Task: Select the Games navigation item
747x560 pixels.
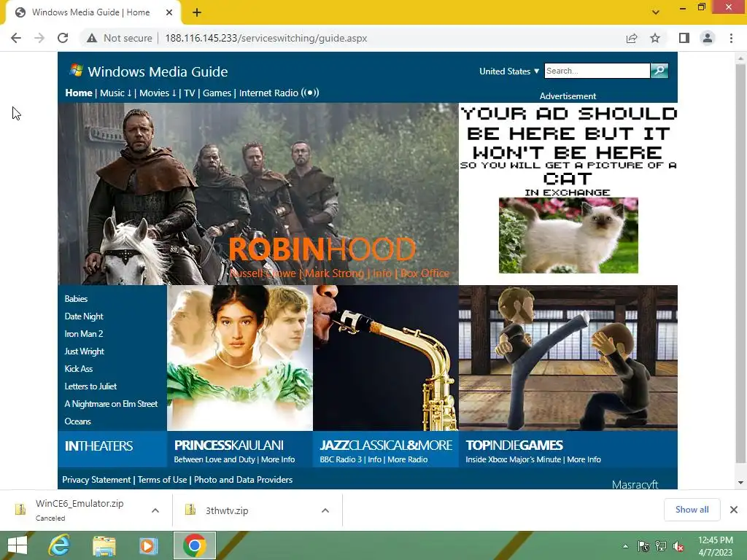Action: 217,93
